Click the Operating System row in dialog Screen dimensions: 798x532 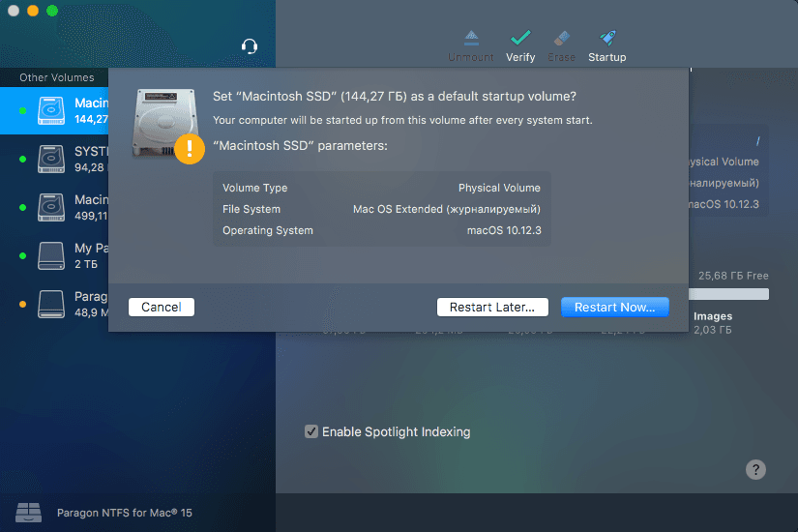tap(382, 230)
